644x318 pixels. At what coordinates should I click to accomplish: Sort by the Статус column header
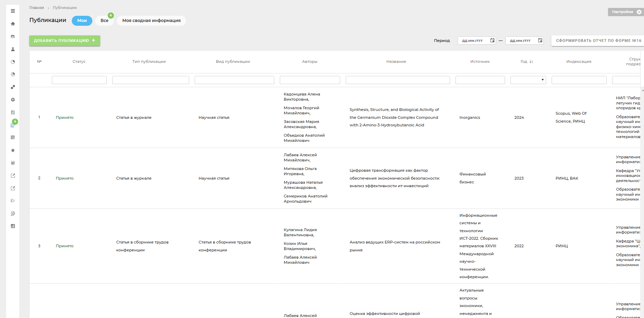click(x=79, y=61)
